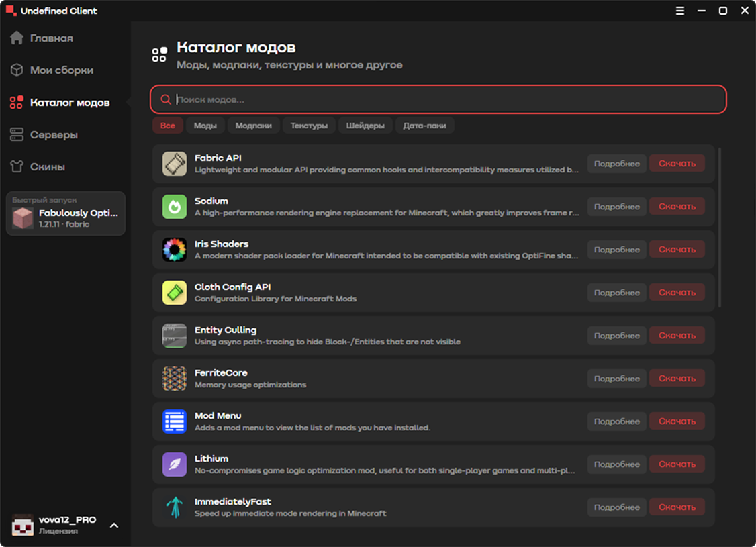Open Подробнее for Entity Culling
This screenshot has height=547, width=756.
[x=616, y=336]
